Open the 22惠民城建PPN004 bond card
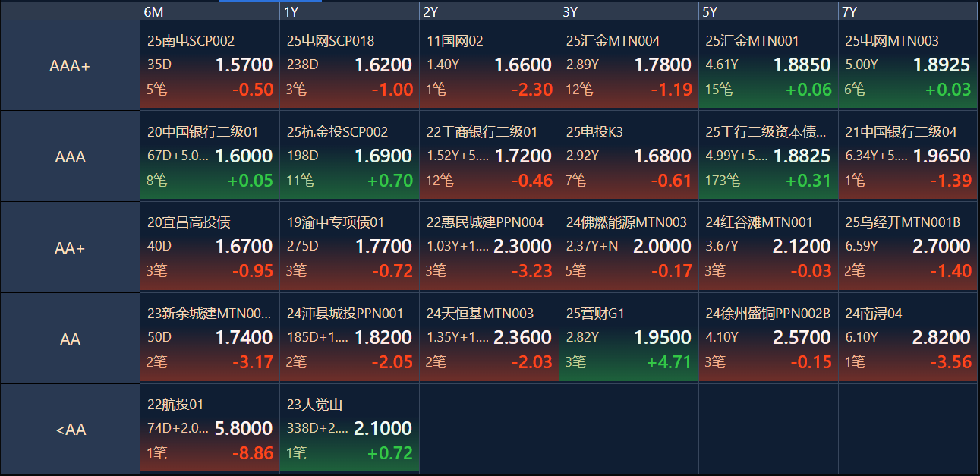This screenshot has width=980, height=476. click(x=490, y=247)
